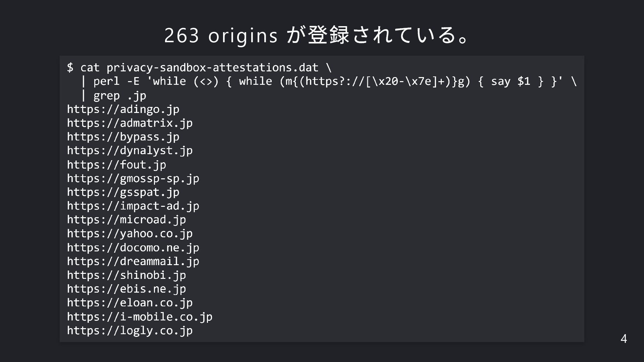
Task: Click the https://adingo.jp URL line
Action: (x=123, y=109)
